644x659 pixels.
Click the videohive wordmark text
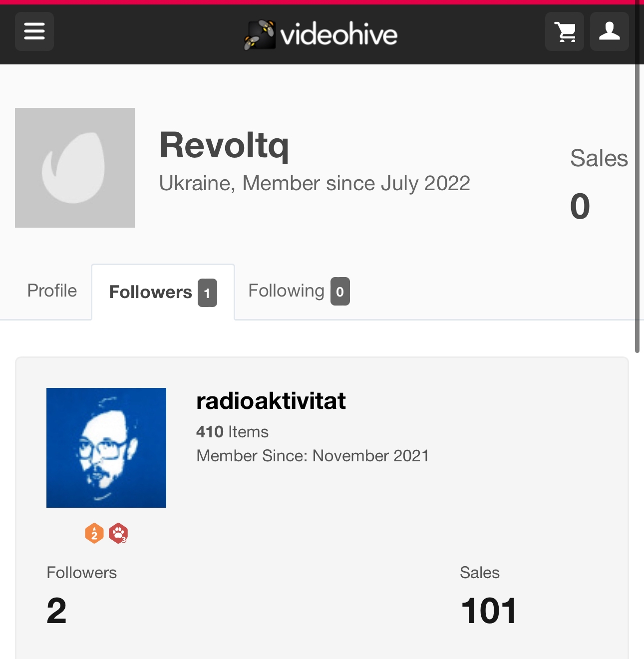tap(339, 34)
